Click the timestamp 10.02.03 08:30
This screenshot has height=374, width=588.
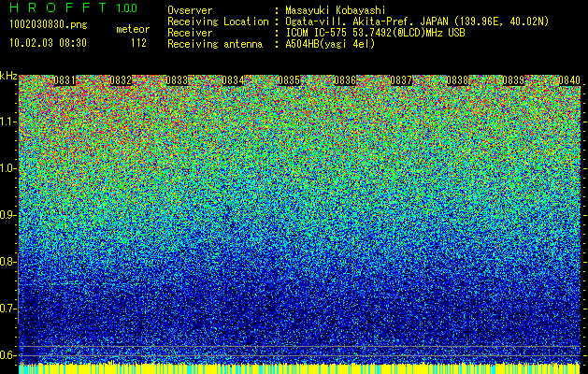(x=48, y=43)
